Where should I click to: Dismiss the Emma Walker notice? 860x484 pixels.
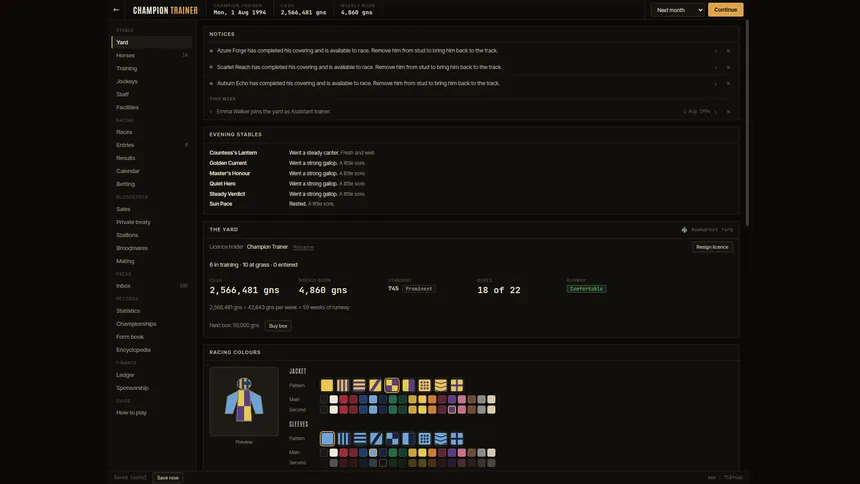(x=728, y=112)
